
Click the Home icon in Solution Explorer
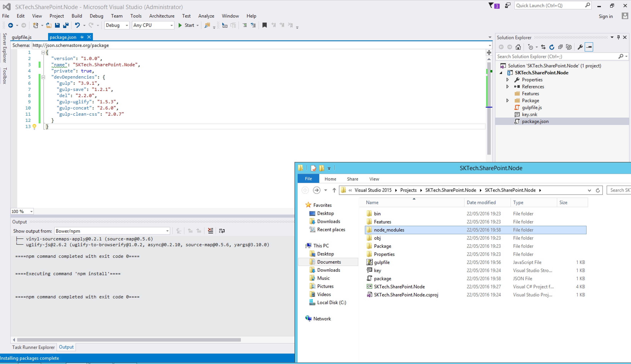tap(518, 47)
